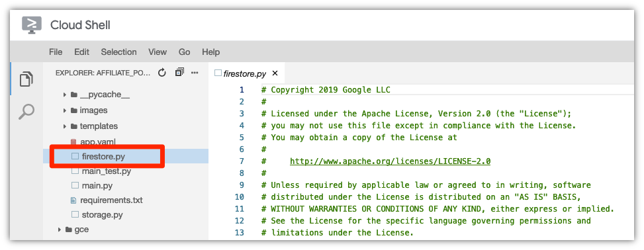Expand the templates folder arrow
Viewport: 644px width, 250px height.
click(x=65, y=126)
